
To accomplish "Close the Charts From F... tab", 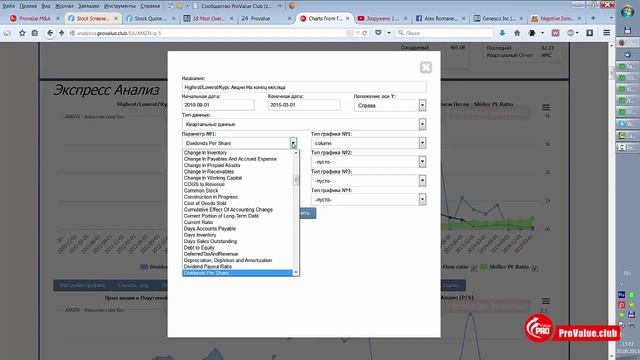I will [348, 18].
